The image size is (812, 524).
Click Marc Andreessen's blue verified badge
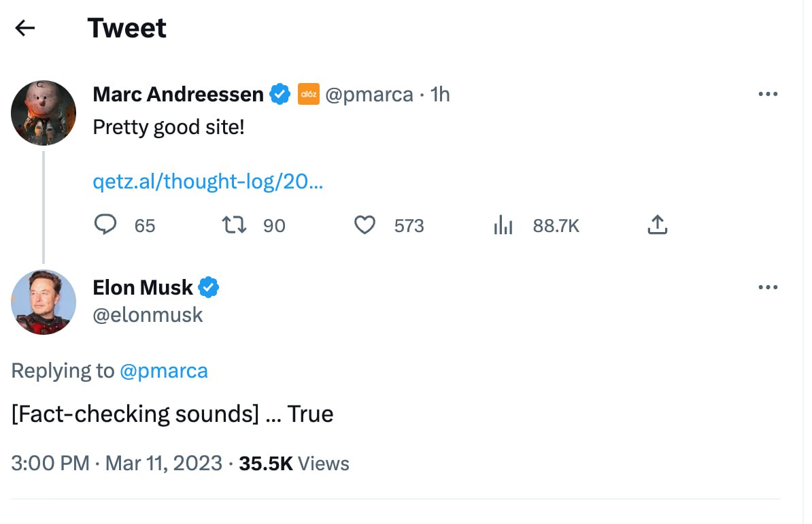[x=280, y=94]
